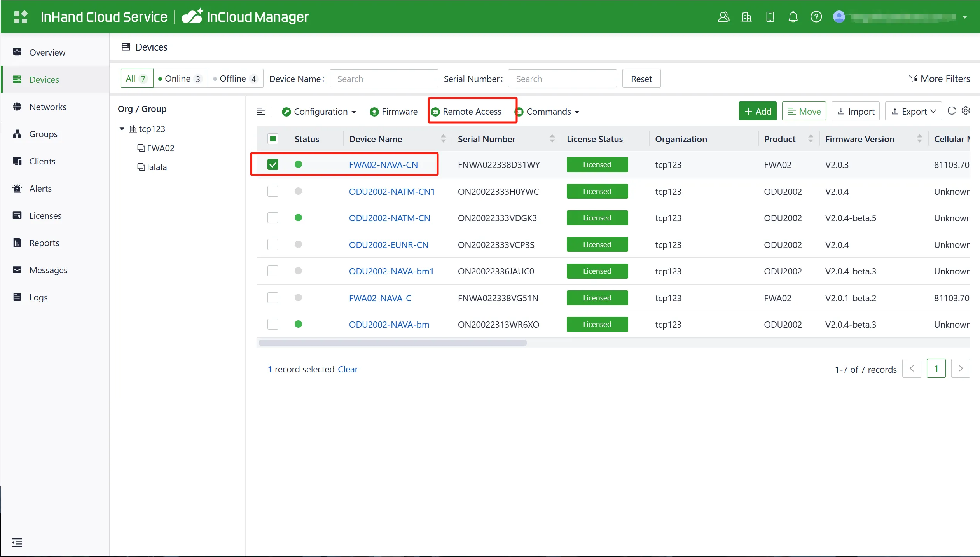Click the Reset filters button

coord(641,79)
